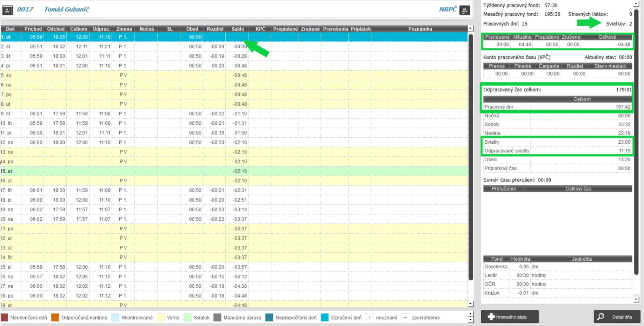Image resolution: width=644 pixels, height=326 pixels.
Task: Click the summary panel scroll-down arrow
Action: point(636,299)
